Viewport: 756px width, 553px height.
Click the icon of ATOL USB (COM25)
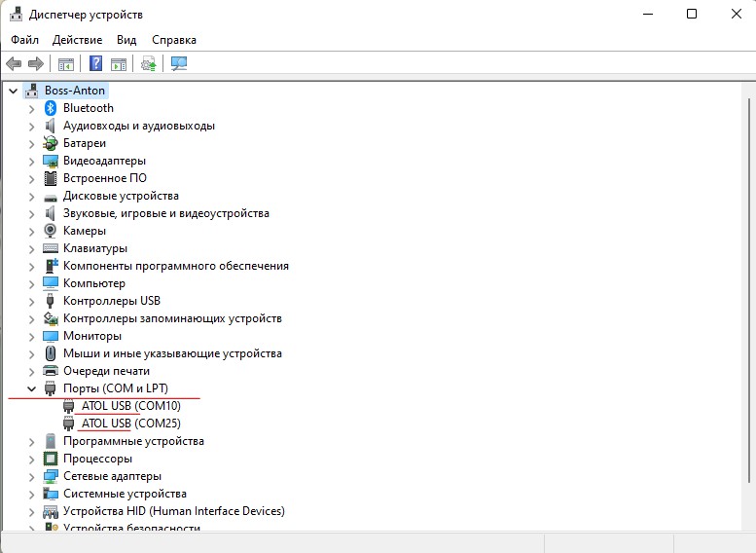pos(68,424)
